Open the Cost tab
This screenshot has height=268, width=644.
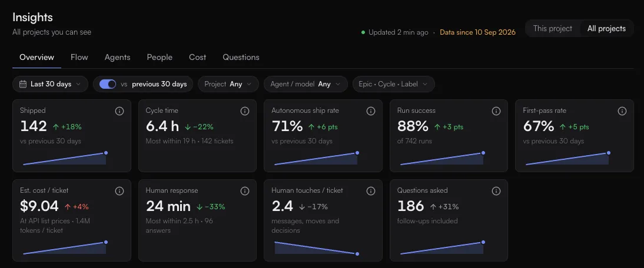point(198,58)
